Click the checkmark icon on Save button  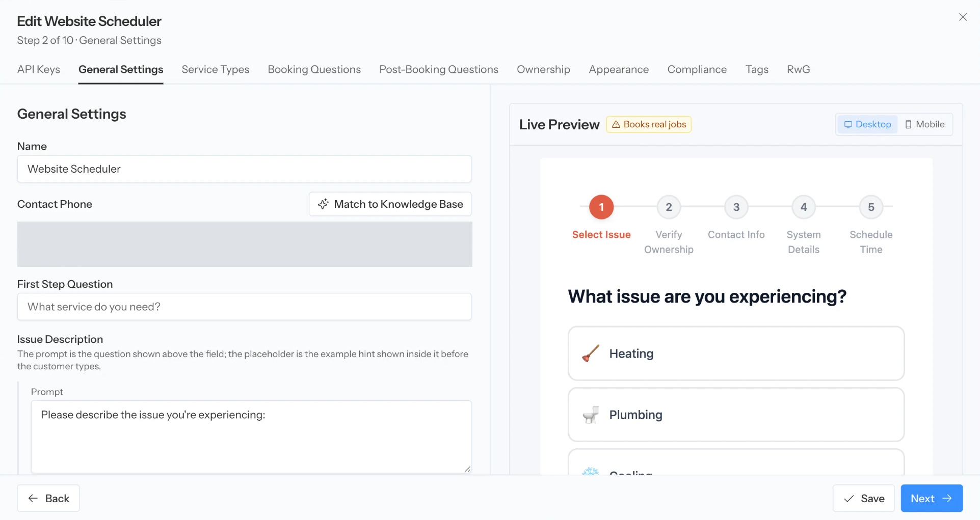click(x=849, y=499)
